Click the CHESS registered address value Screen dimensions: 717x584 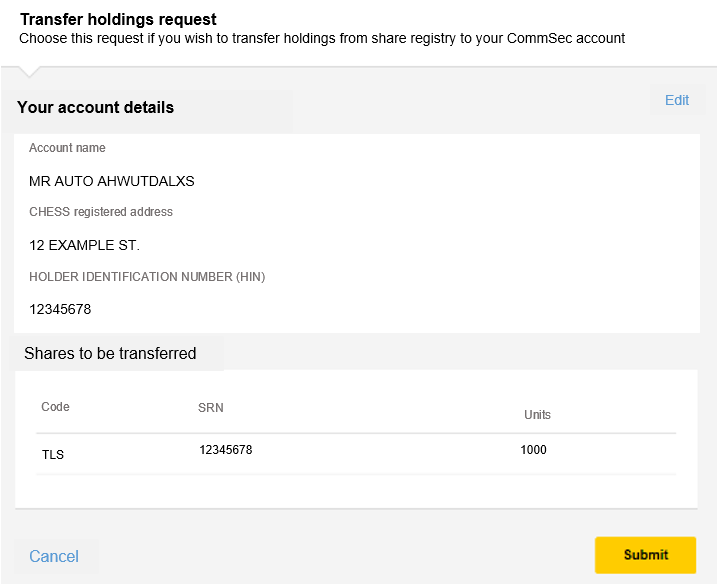point(84,245)
